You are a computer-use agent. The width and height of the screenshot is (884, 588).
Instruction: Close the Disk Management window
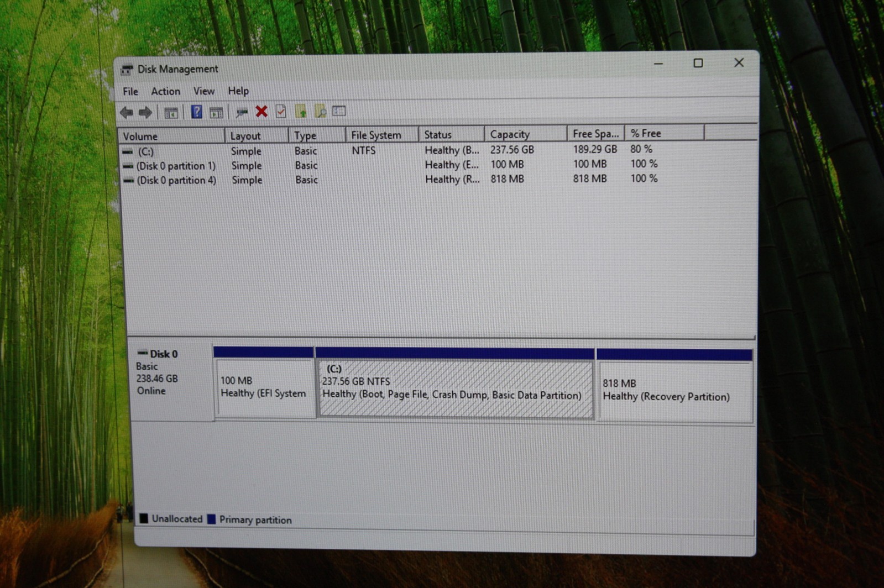[739, 62]
